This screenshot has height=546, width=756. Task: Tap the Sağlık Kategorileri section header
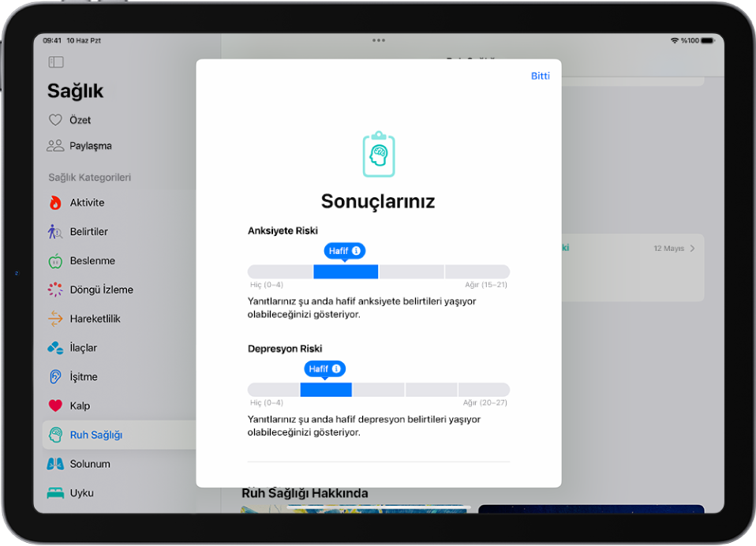tap(90, 178)
